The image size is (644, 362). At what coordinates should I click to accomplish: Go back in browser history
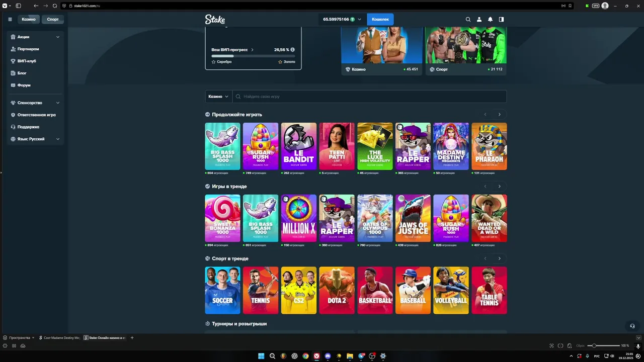pos(36,6)
